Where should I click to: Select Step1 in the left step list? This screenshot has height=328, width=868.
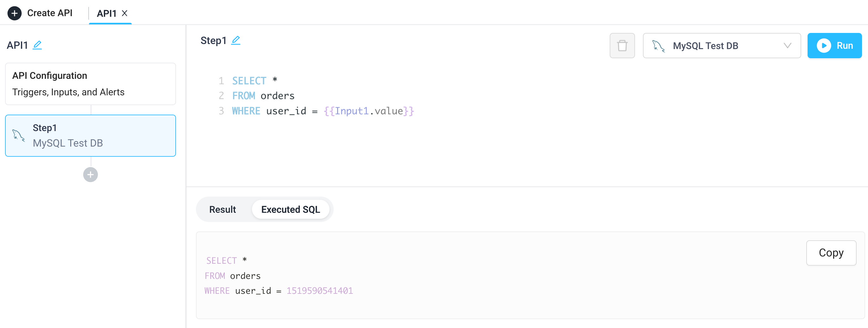coord(90,135)
